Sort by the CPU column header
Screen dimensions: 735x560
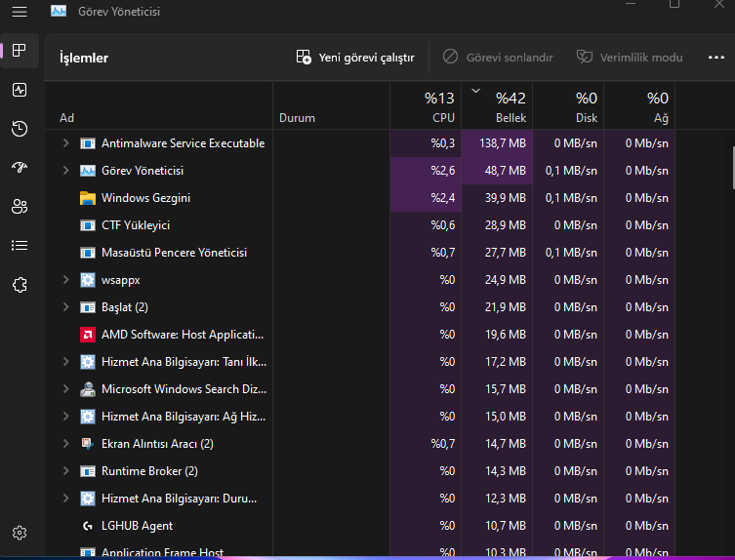click(426, 105)
